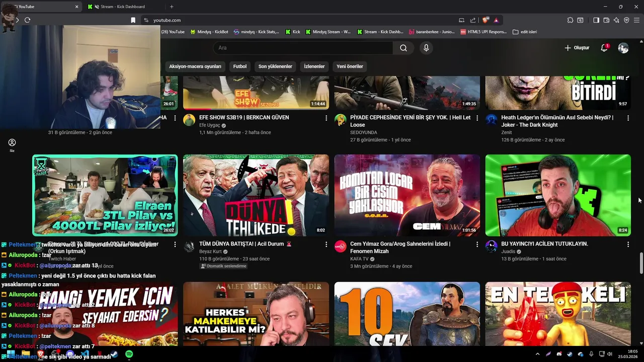Click the YouTube search magnifier button
644x362 pixels.
pyautogui.click(x=404, y=48)
